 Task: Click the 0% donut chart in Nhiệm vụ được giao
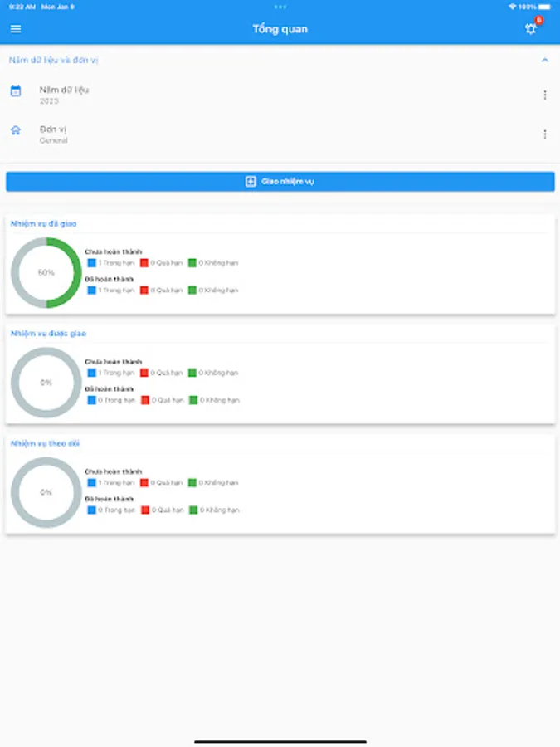46,383
